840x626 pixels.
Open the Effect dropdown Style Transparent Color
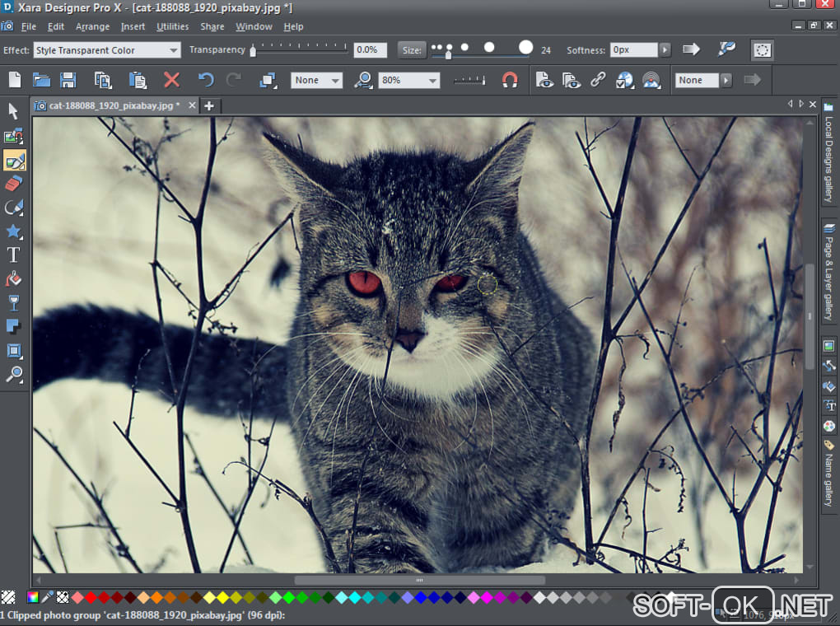[107, 50]
